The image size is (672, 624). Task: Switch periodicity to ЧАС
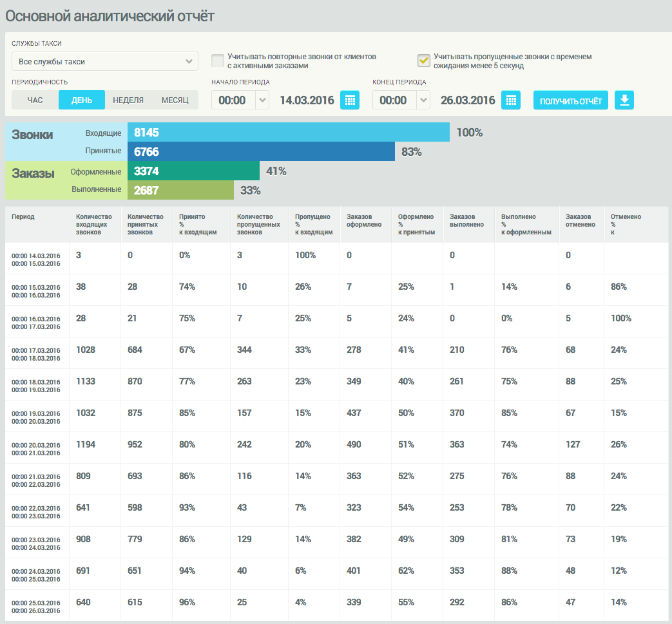point(35,100)
